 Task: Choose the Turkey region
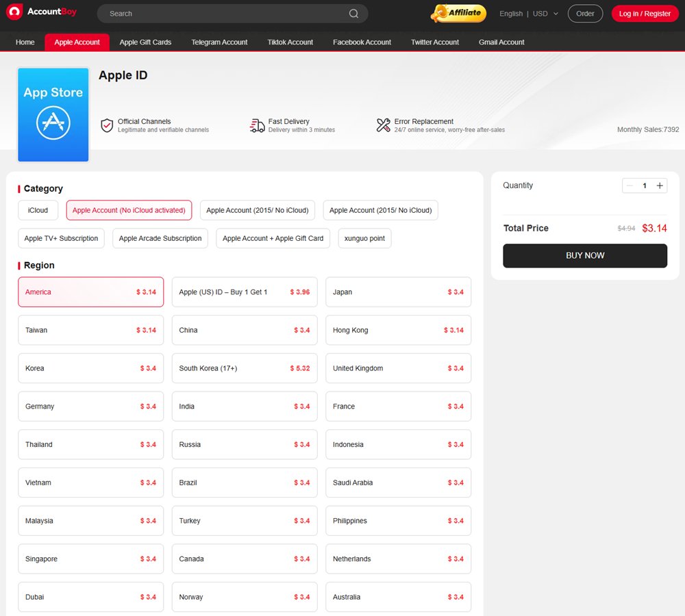[245, 521]
